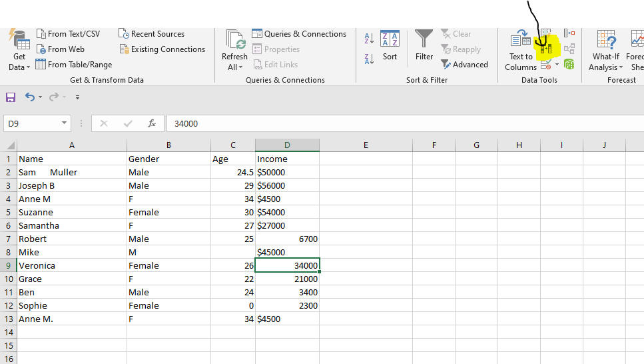Open the Manage Data Model green icon
This screenshot has width=644, height=364.
[x=569, y=64]
